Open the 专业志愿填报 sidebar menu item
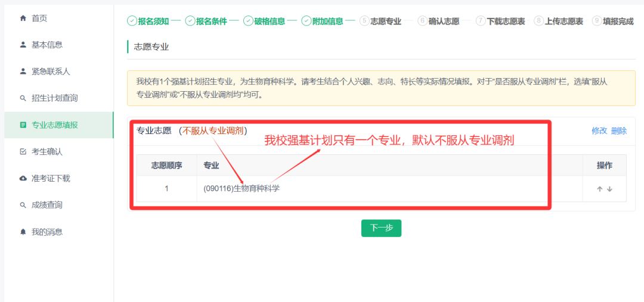Image resolution: width=644 pixels, height=302 pixels. (55, 125)
